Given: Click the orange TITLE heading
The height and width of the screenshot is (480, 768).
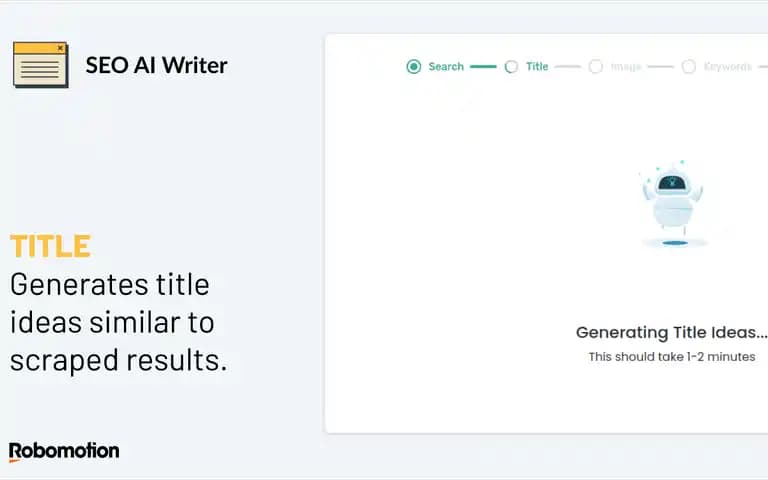Looking at the screenshot, I should point(50,246).
